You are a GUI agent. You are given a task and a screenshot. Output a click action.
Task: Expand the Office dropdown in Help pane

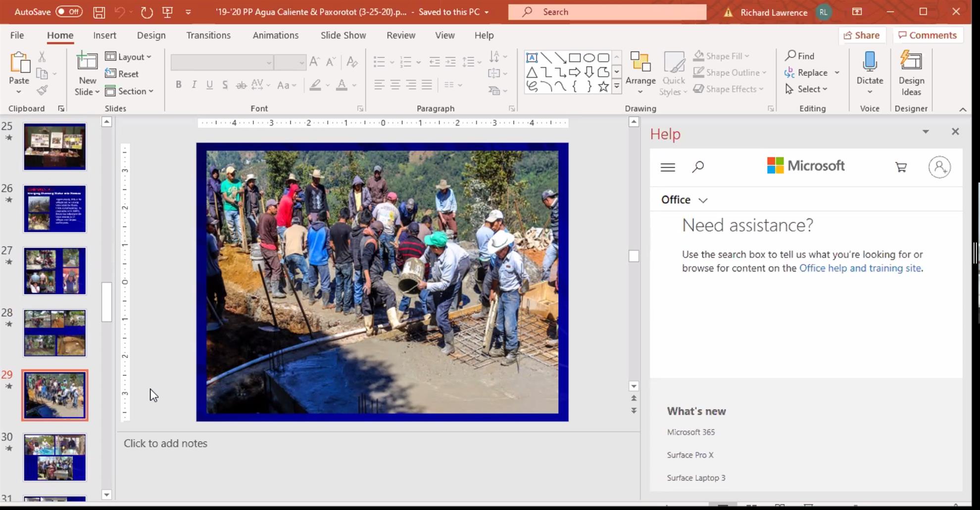684,200
